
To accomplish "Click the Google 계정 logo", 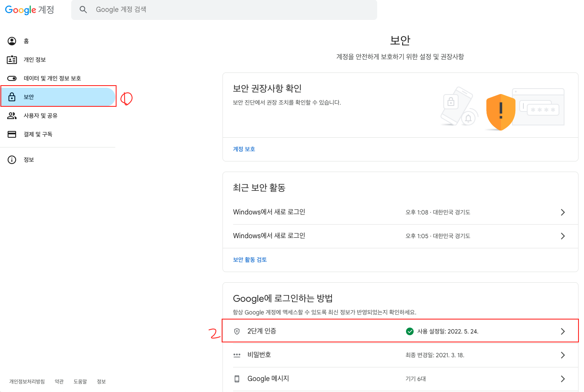I will coord(30,9).
